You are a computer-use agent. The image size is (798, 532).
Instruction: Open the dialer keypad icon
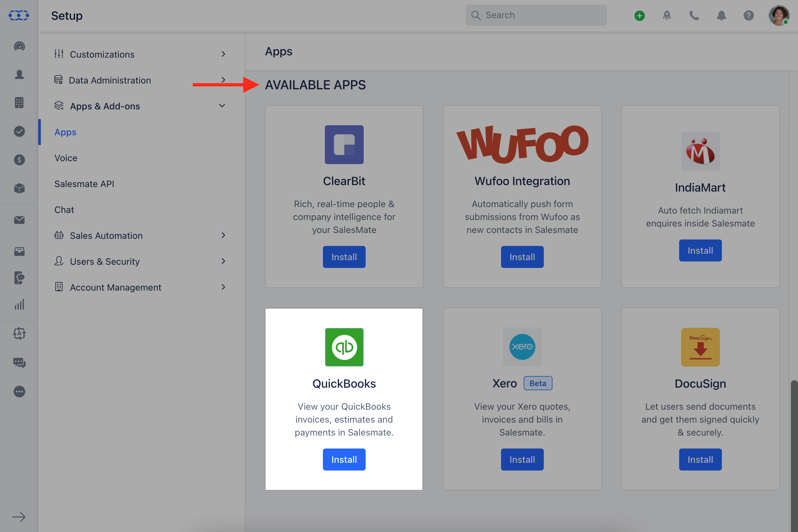coord(19,103)
